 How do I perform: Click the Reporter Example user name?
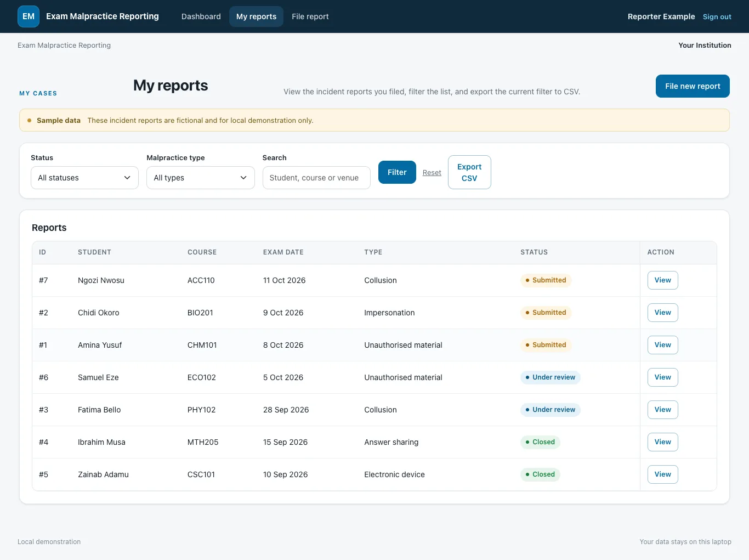pos(661,16)
